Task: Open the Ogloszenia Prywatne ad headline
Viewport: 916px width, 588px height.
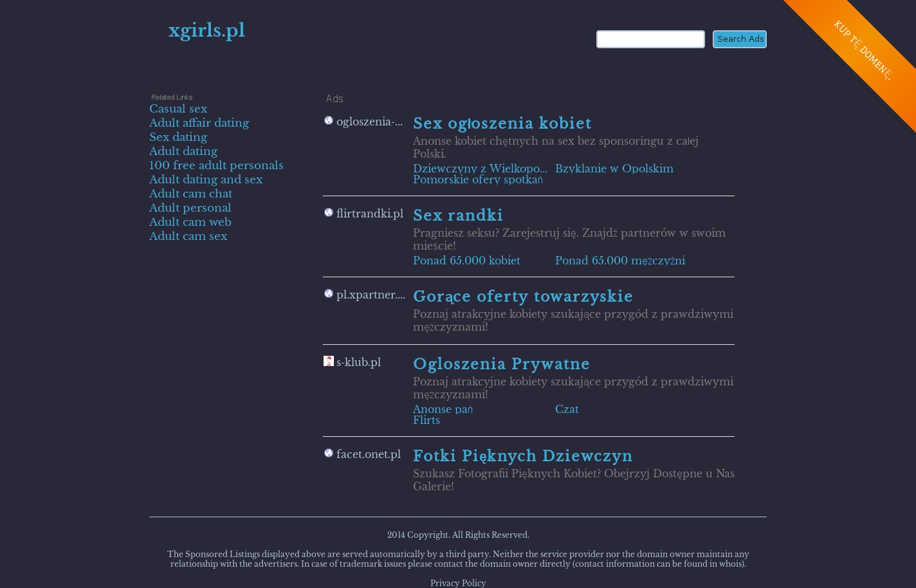Action: (501, 364)
